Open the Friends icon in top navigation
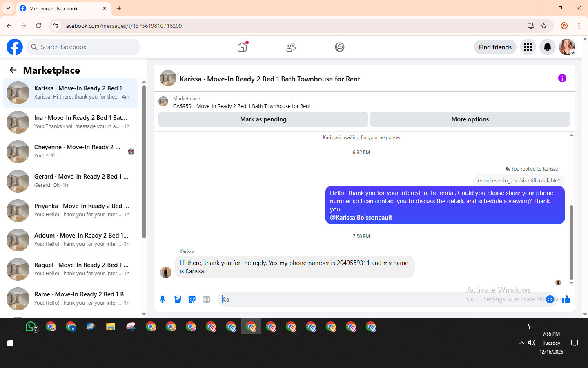588x368 pixels. (x=291, y=47)
